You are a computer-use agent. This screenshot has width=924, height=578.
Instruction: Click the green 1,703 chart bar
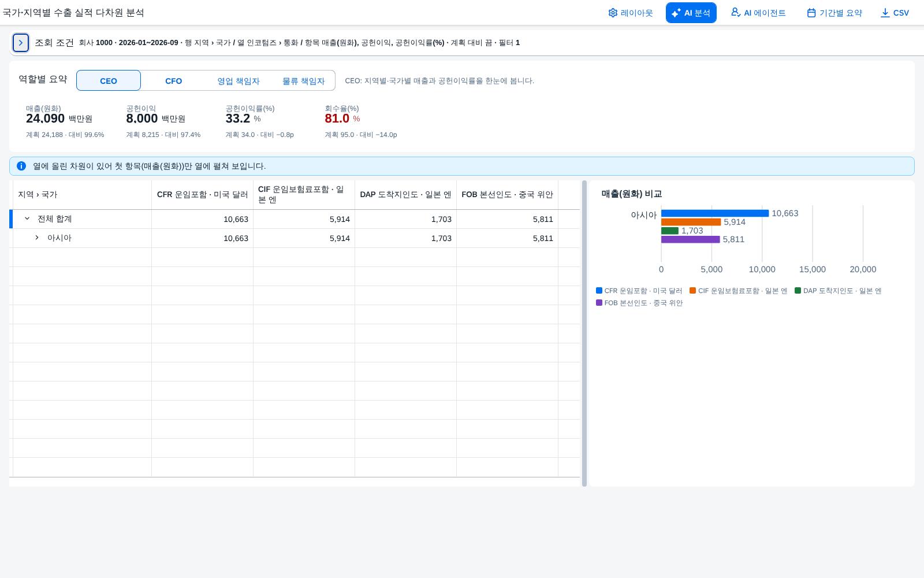coord(670,231)
